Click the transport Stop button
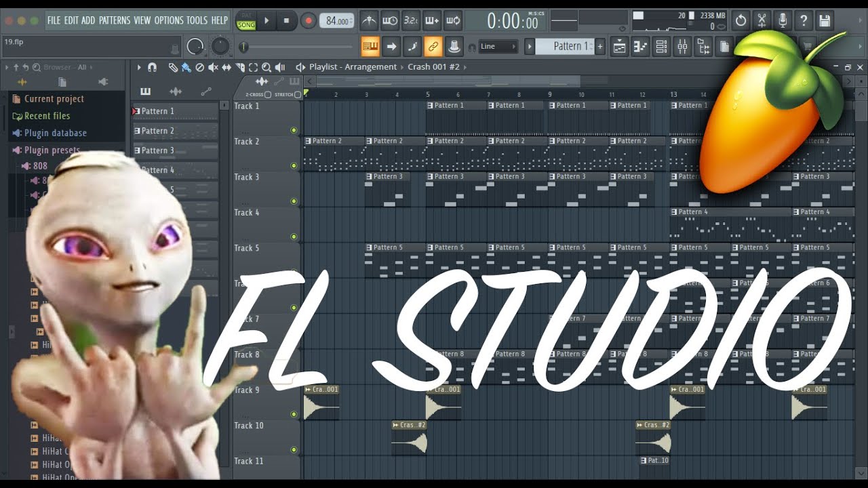The height and width of the screenshot is (488, 868). (286, 20)
